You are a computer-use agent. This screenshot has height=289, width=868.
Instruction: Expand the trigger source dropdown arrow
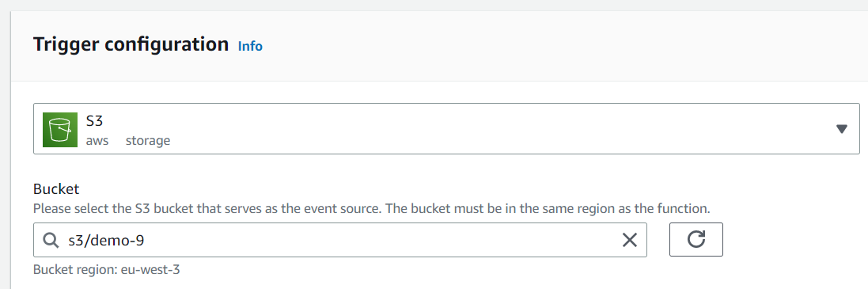(841, 129)
